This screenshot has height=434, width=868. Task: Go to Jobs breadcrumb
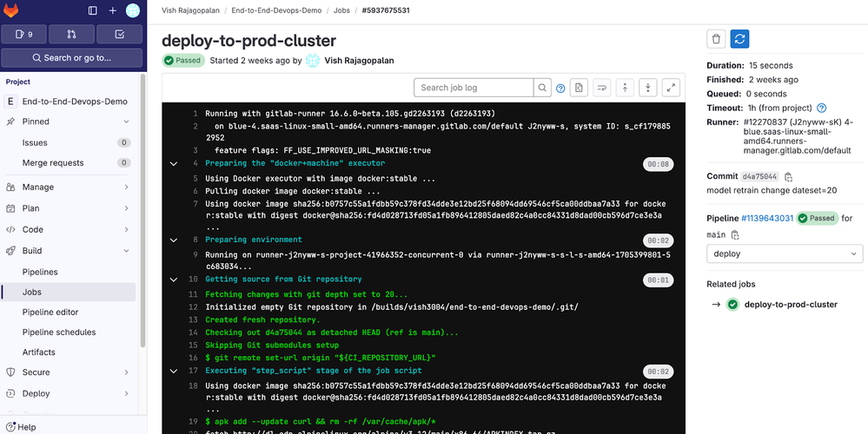coord(341,10)
